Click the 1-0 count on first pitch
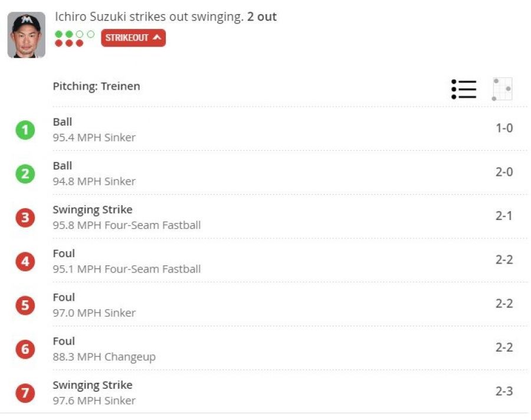The height and width of the screenshot is (420, 531). click(504, 128)
